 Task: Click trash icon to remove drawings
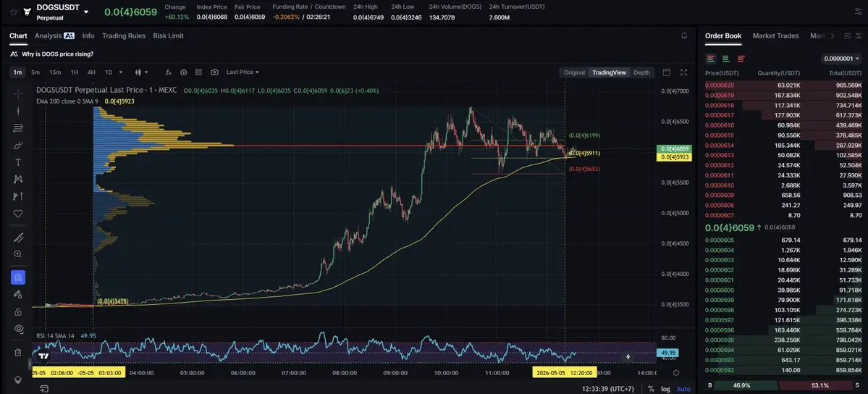point(18,352)
